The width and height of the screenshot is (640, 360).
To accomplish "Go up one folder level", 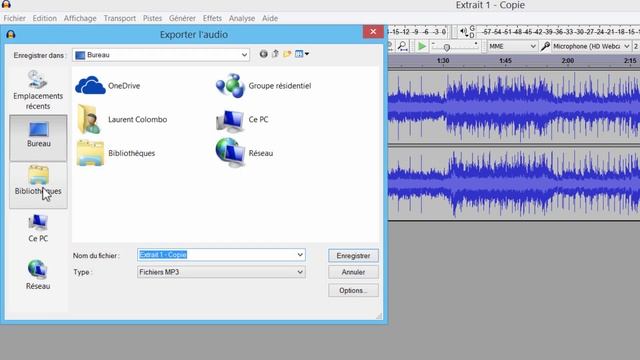I will [x=276, y=54].
